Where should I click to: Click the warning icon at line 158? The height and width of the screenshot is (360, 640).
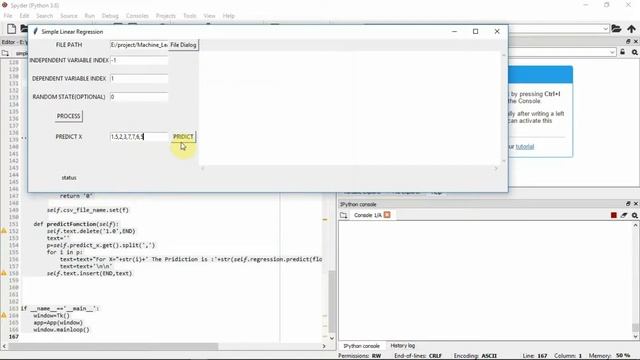(4, 273)
